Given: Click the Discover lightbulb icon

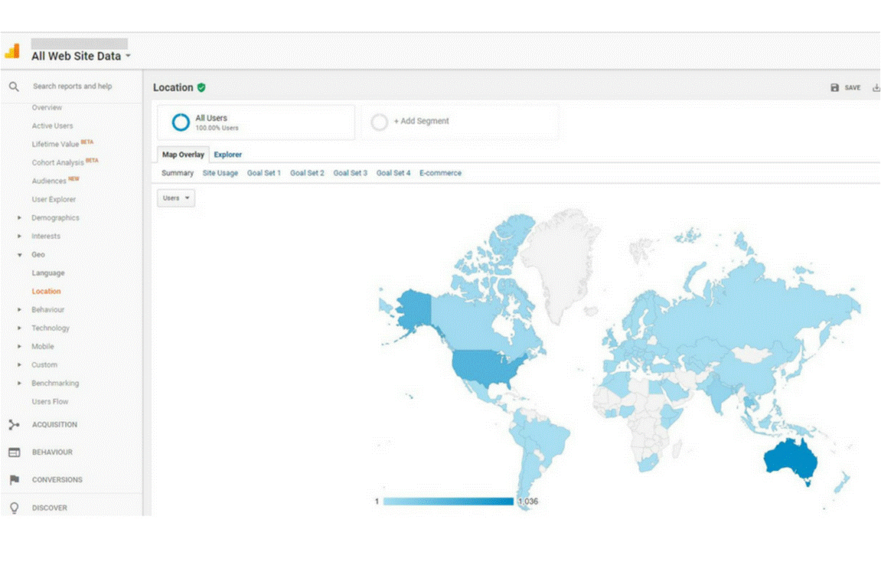Looking at the screenshot, I should tap(14, 508).
